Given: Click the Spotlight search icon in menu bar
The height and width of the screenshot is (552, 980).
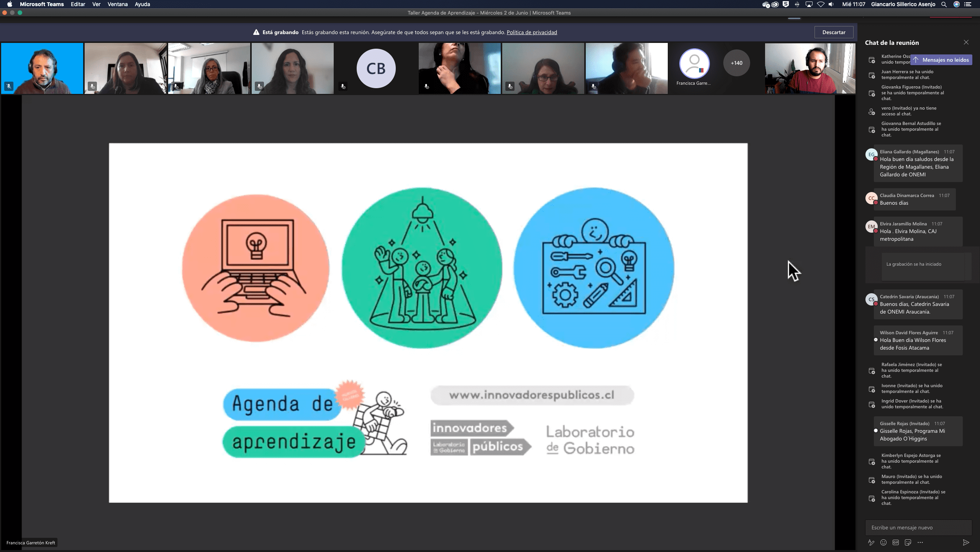Looking at the screenshot, I should (x=944, y=4).
